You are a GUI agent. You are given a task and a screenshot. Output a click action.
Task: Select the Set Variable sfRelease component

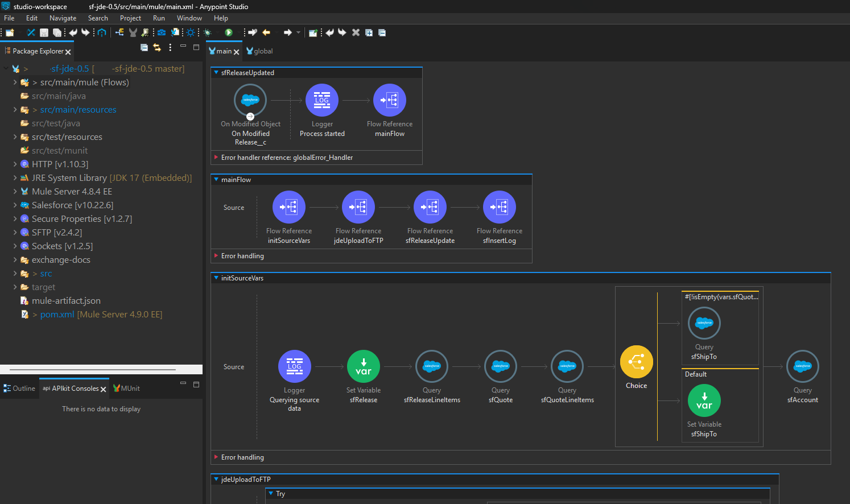click(x=363, y=366)
